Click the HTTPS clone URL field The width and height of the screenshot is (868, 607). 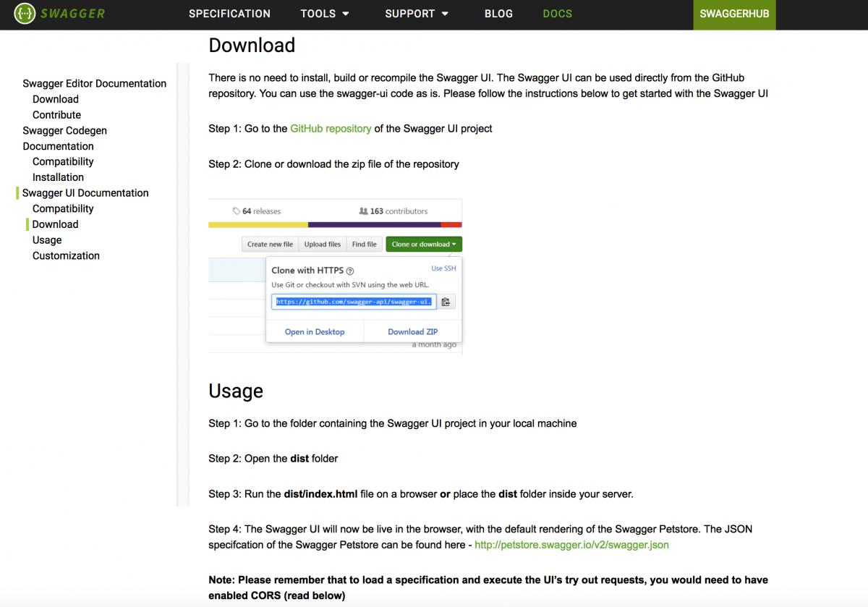[x=354, y=302]
